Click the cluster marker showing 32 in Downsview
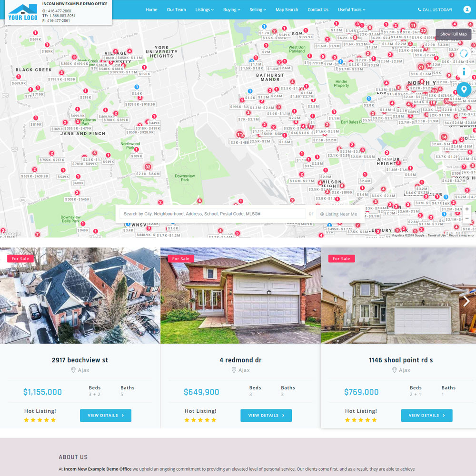This screenshot has width=476, height=476. (x=148, y=167)
